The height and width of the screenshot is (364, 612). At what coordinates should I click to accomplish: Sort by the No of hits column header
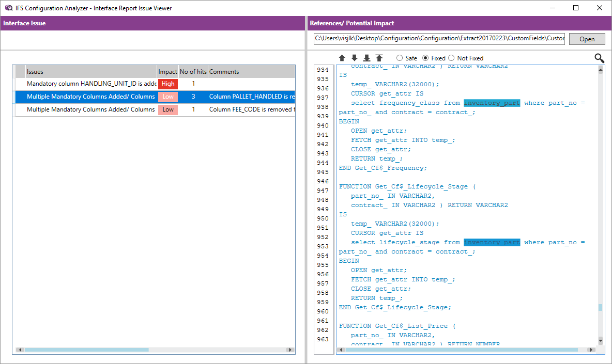coord(193,72)
